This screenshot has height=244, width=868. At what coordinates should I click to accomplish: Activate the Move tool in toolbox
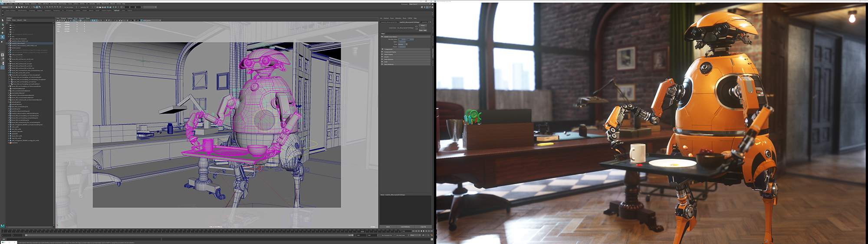[2, 33]
